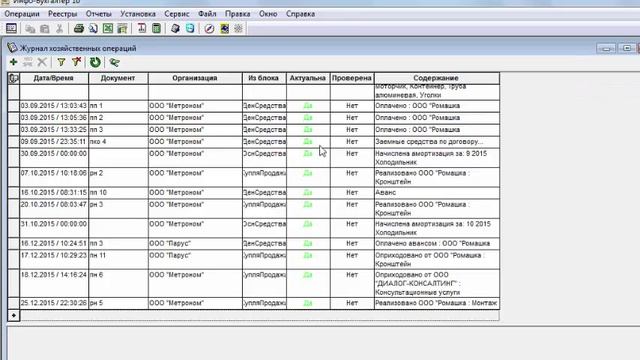Select content cell 'Аванс'
The height and width of the screenshot is (360, 640).
pos(436,193)
